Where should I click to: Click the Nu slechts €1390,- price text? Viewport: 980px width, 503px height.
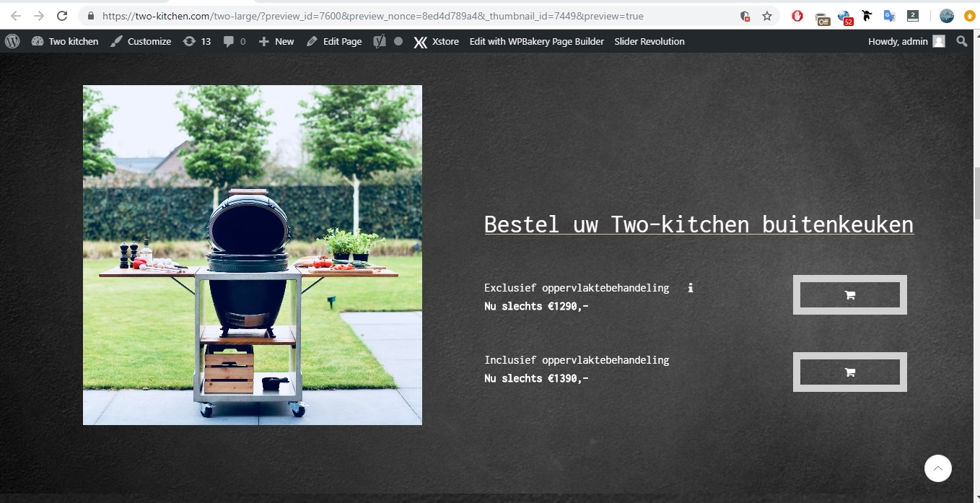coord(536,378)
